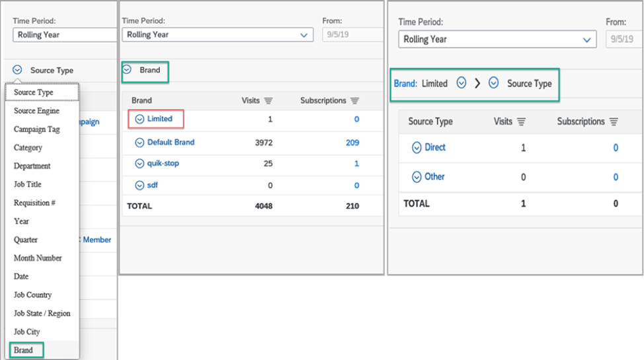The height and width of the screenshot is (360, 644).
Task: Click the sort icon for Subscriptions in Brand table
Action: coord(355,101)
